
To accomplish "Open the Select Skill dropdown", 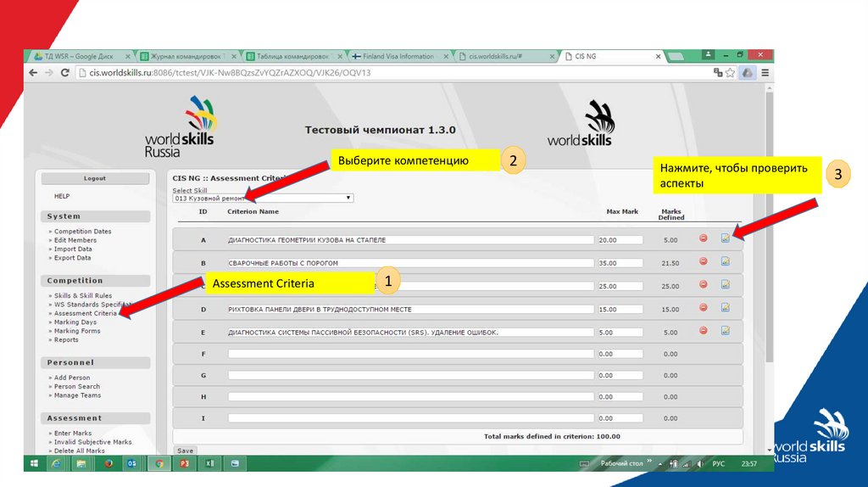I will 263,198.
